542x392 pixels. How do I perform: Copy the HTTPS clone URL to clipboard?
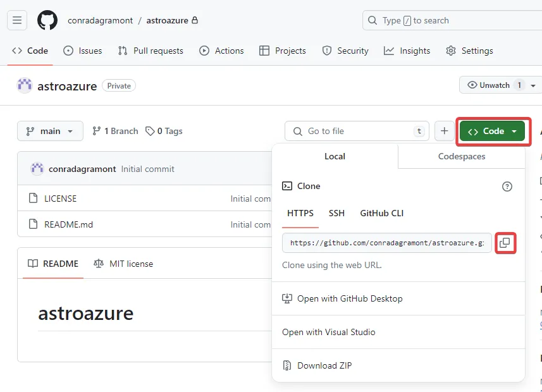505,243
